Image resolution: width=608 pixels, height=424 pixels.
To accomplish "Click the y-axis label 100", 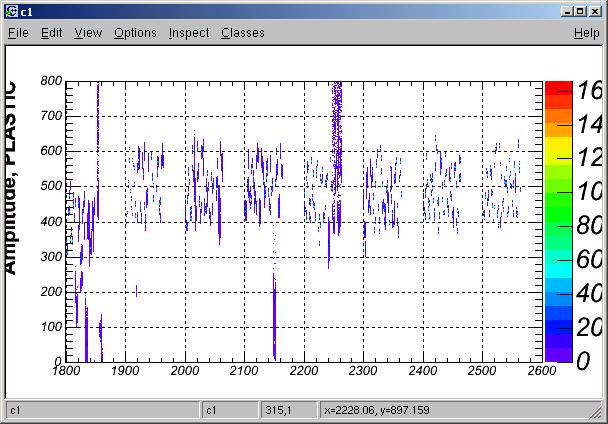I will point(51,327).
